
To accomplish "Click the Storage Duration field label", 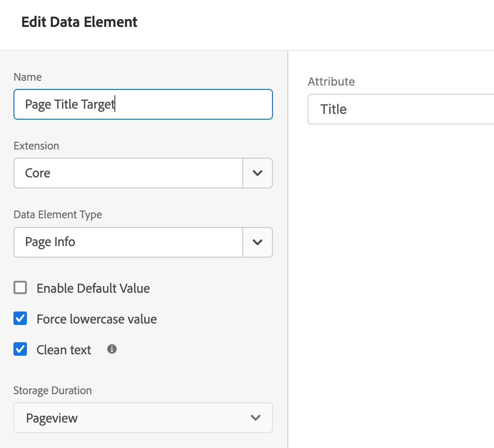I will 52,390.
